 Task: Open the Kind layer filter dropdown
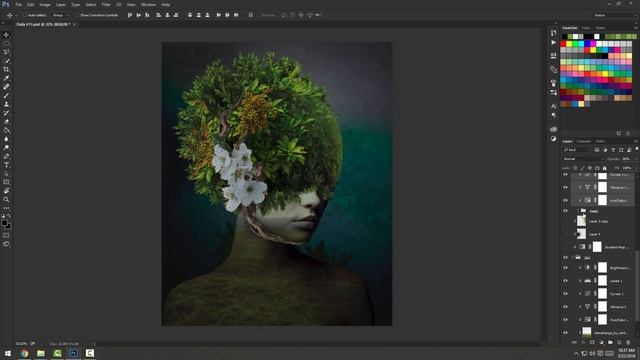577,150
